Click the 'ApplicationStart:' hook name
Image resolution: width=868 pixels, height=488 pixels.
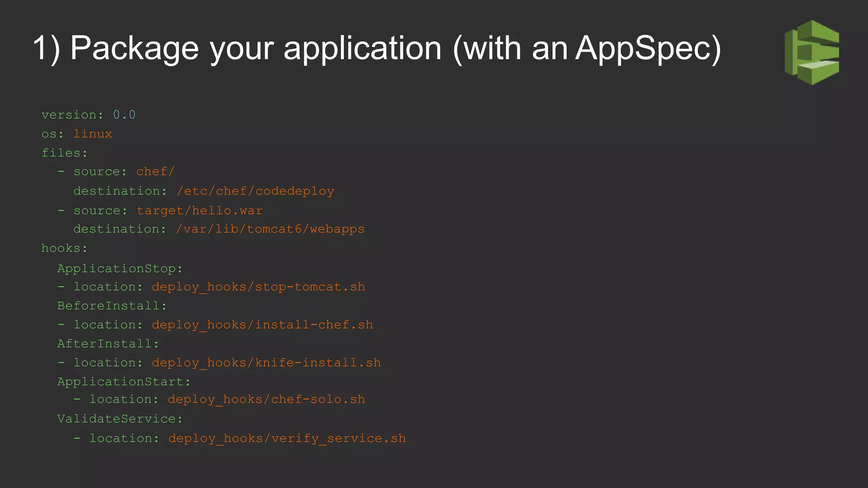pos(124,382)
